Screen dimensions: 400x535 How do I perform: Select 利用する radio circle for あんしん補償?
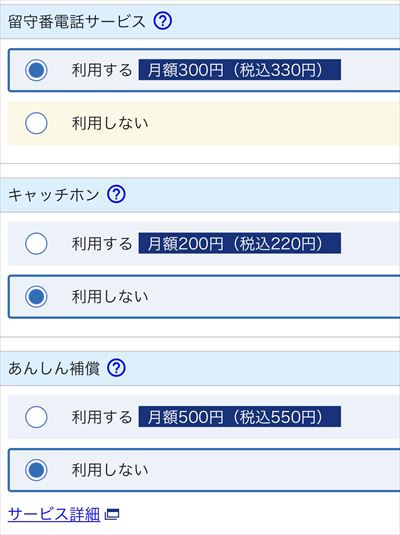point(36,417)
